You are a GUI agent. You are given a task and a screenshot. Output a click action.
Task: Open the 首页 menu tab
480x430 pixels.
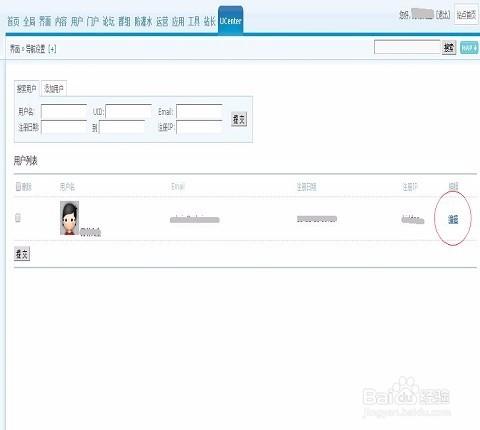click(x=13, y=22)
